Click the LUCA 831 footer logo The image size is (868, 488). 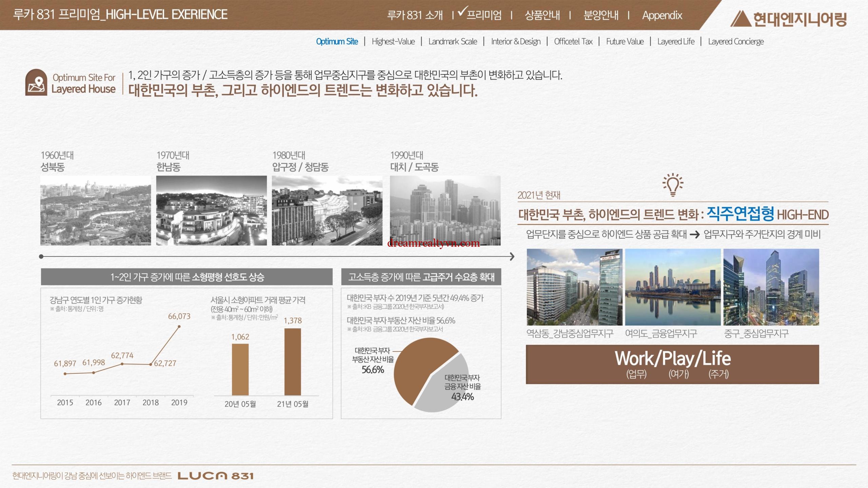[215, 476]
